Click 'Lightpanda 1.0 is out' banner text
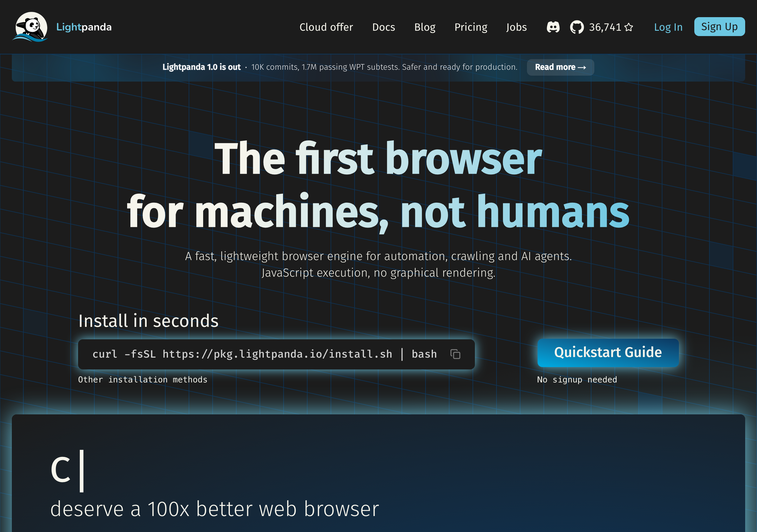Viewport: 757px width, 532px height. tap(201, 67)
